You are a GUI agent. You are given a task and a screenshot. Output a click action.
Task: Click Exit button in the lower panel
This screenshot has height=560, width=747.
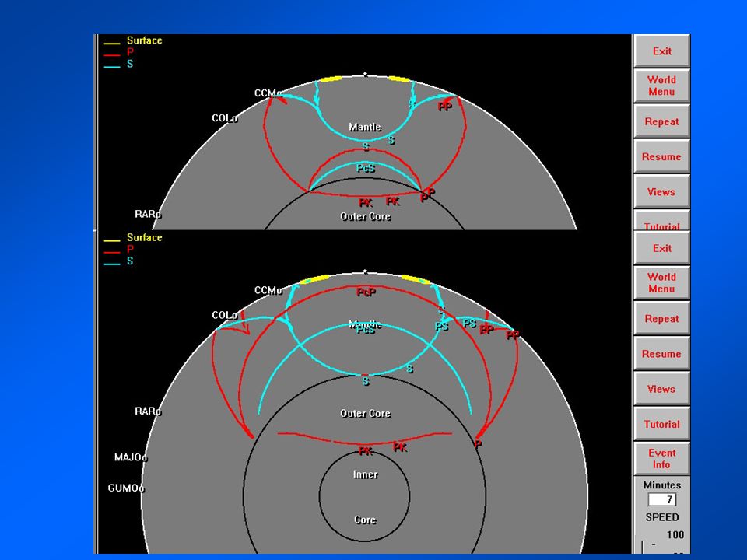tap(661, 248)
